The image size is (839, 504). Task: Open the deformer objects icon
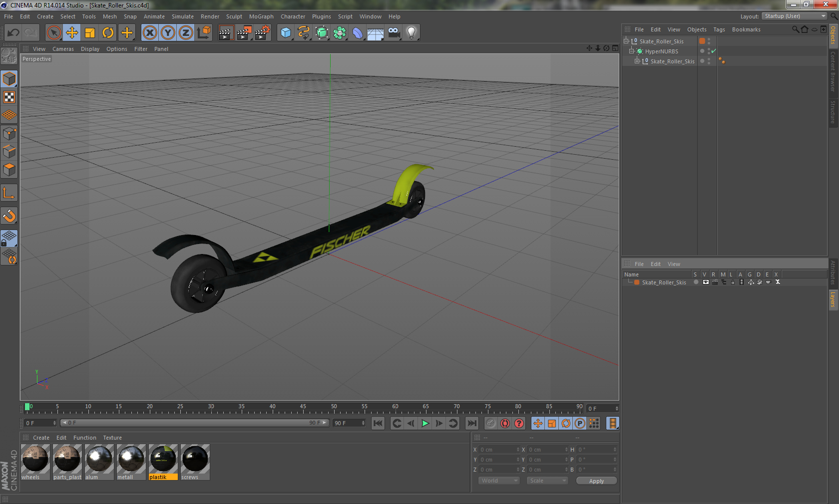point(358,33)
